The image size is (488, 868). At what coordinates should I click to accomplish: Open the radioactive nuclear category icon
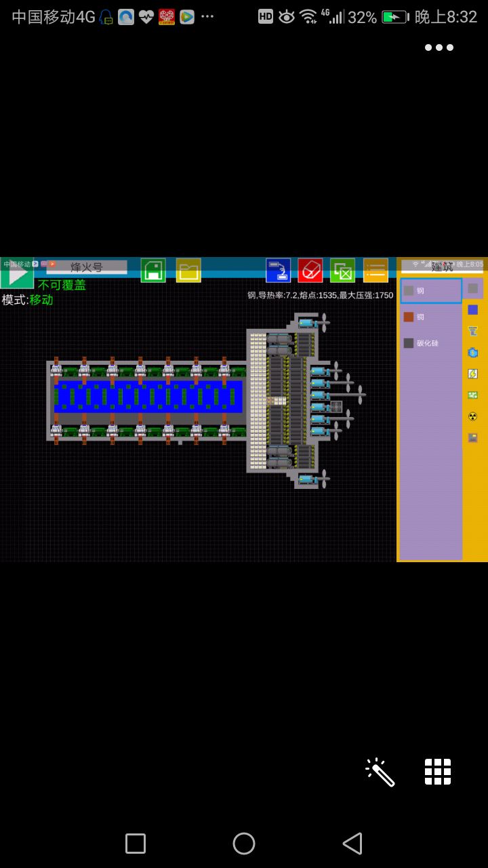click(473, 416)
